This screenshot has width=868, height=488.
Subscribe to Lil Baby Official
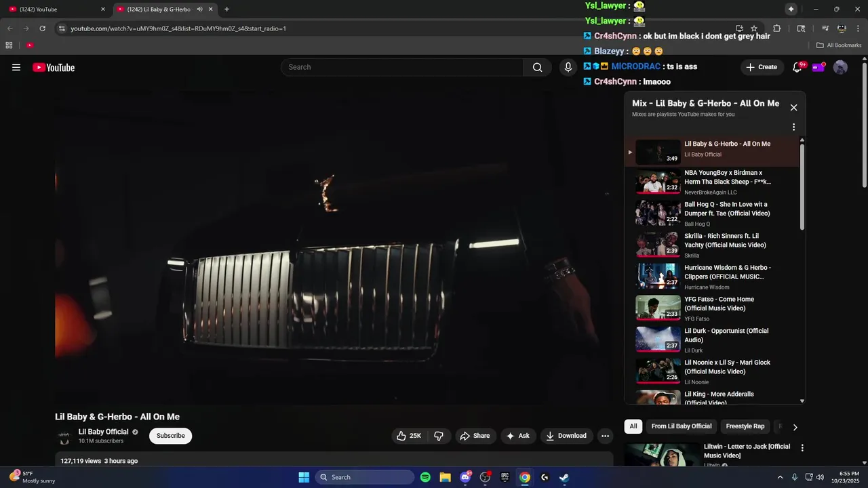point(171,436)
